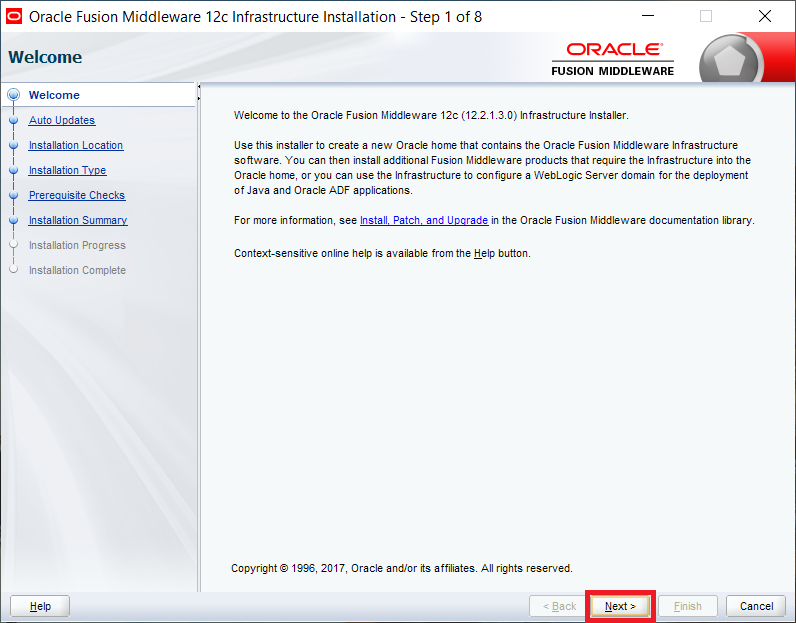
Task: Click the Installation Type step bullet
Action: (14, 170)
